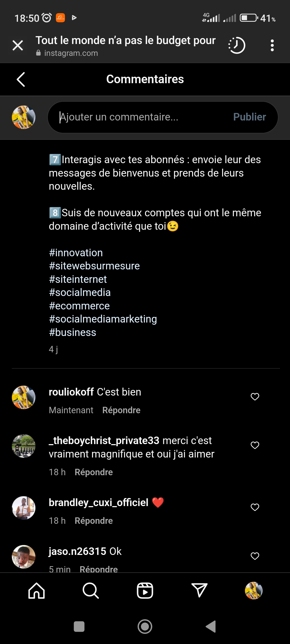Open the #socialmediamarketing hashtag
The image size is (290, 644).
click(x=103, y=319)
